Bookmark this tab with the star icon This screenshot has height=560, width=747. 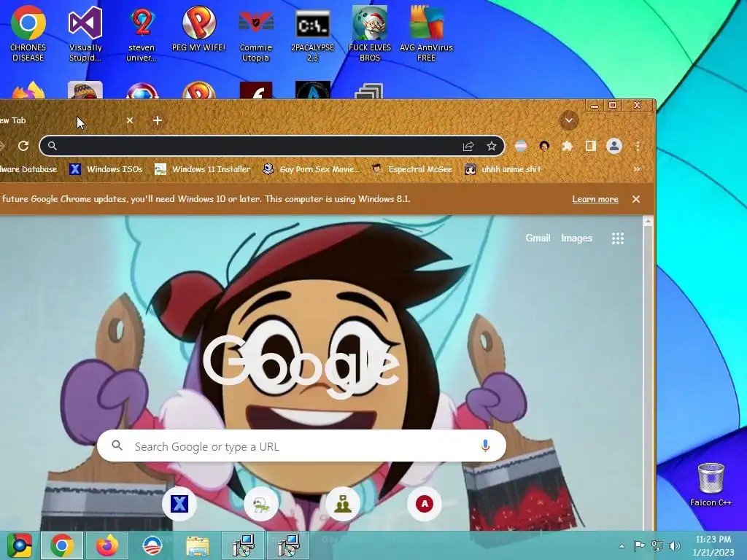click(492, 146)
